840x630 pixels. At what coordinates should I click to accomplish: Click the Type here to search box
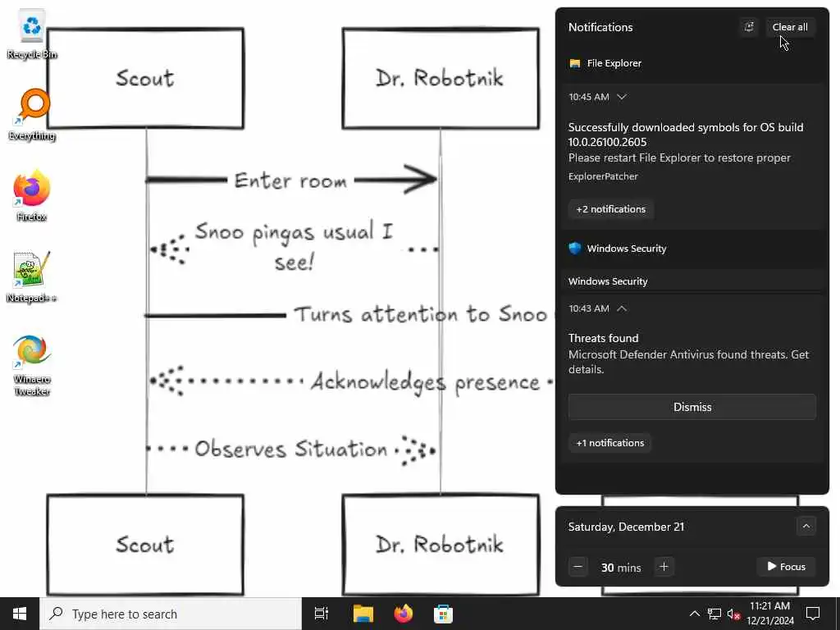171,614
